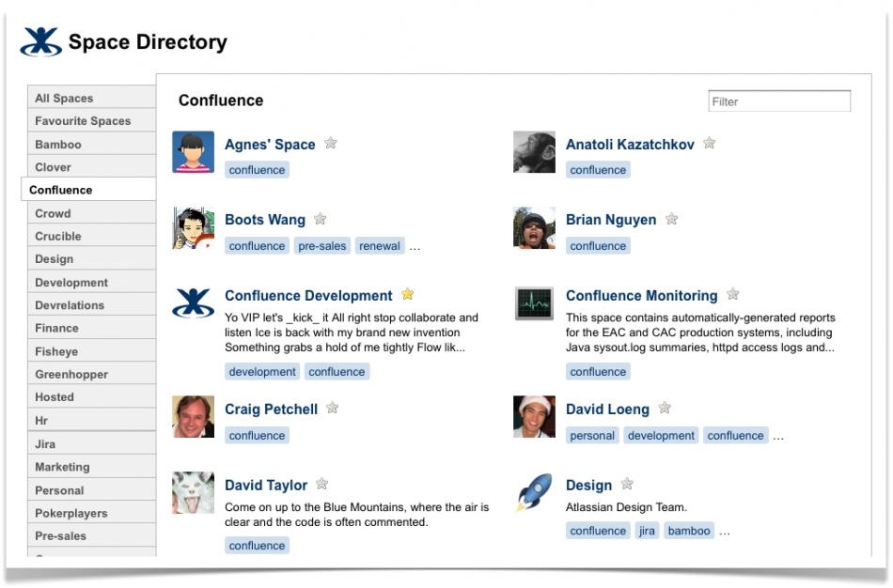Star the Confluence Monitoring space

[732, 294]
